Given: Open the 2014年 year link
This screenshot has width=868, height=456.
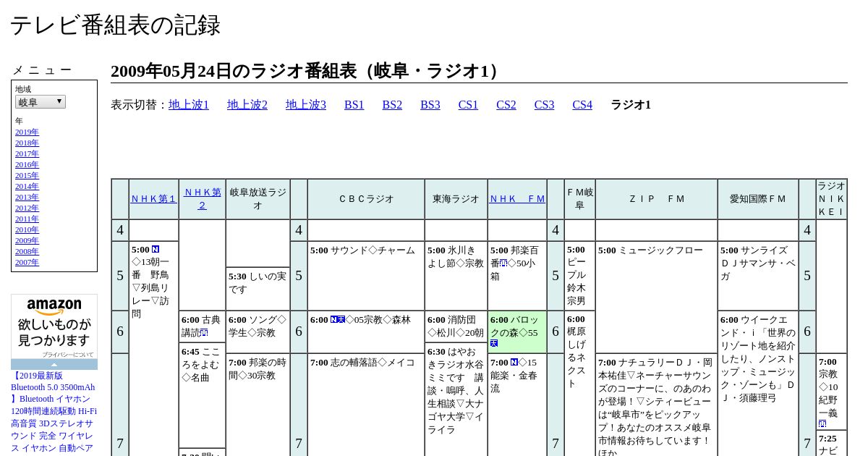Looking at the screenshot, I should (x=27, y=187).
